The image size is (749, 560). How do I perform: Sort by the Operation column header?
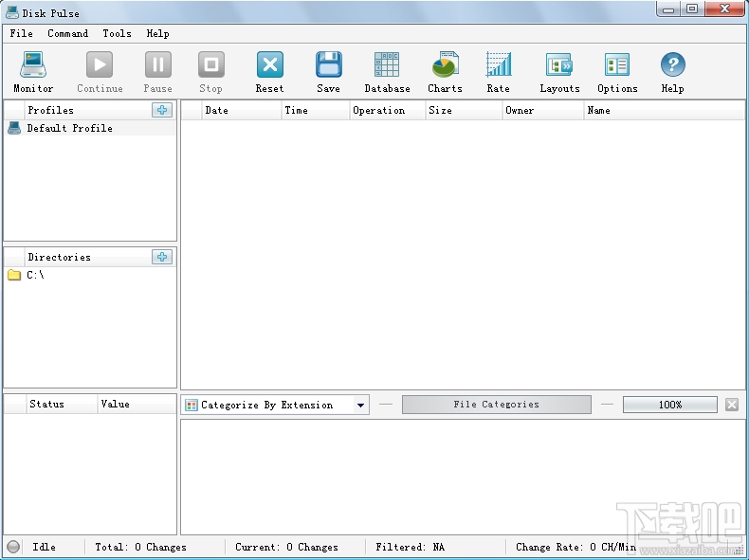388,110
